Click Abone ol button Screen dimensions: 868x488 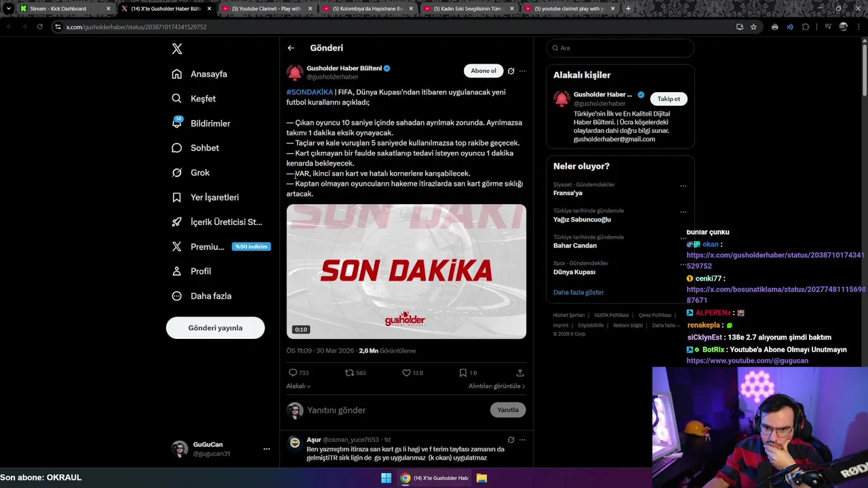click(x=484, y=70)
